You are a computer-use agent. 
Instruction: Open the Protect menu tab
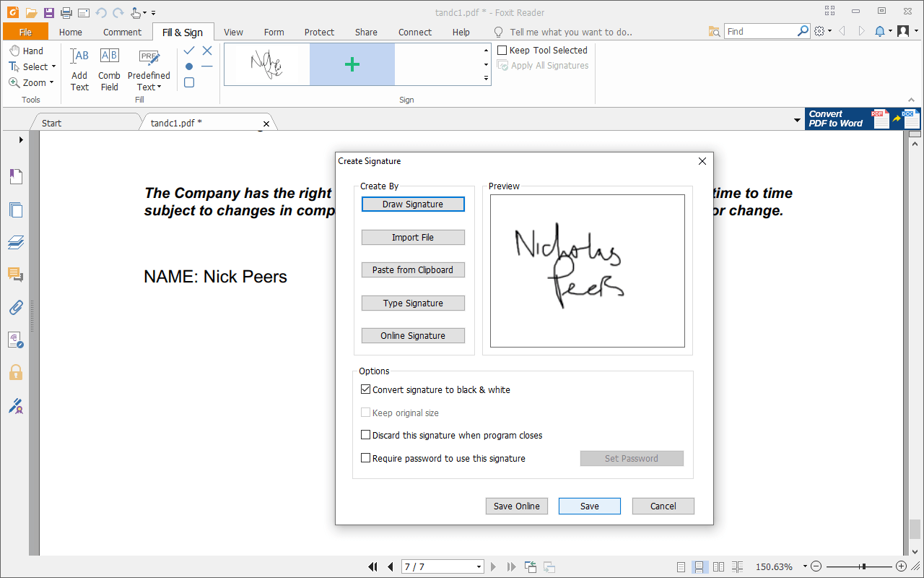point(319,32)
